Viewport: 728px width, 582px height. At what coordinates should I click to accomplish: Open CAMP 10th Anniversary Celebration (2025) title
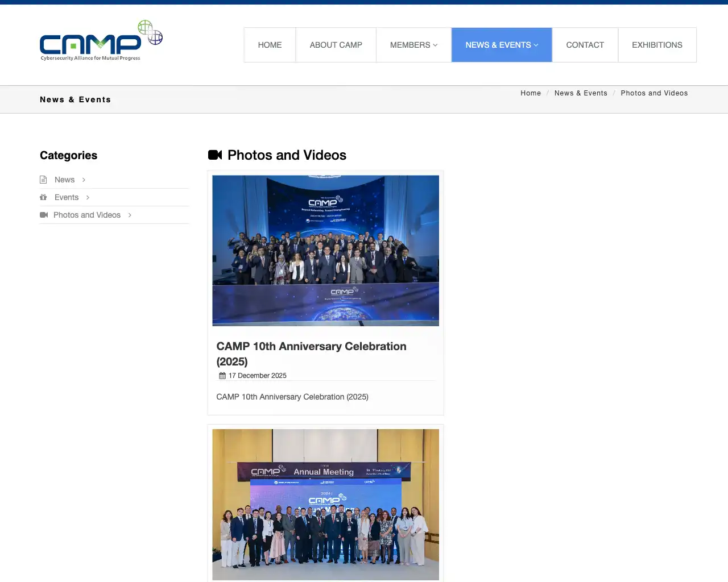(311, 354)
